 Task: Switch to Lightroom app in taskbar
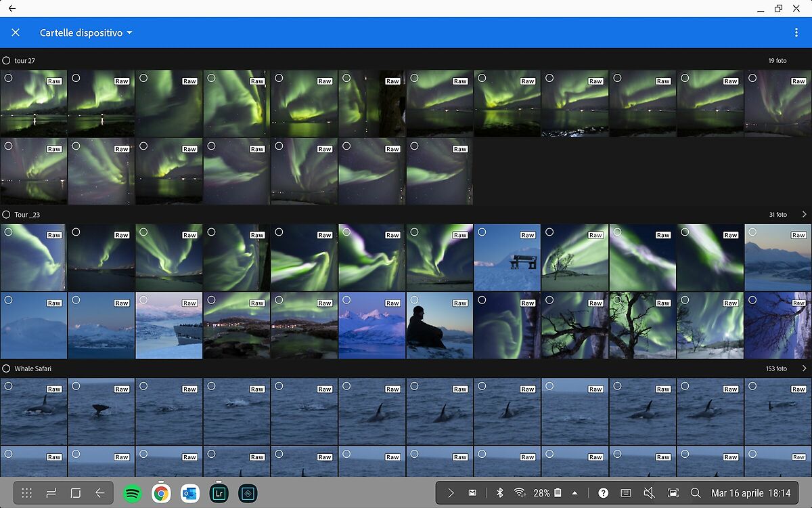coord(219,493)
